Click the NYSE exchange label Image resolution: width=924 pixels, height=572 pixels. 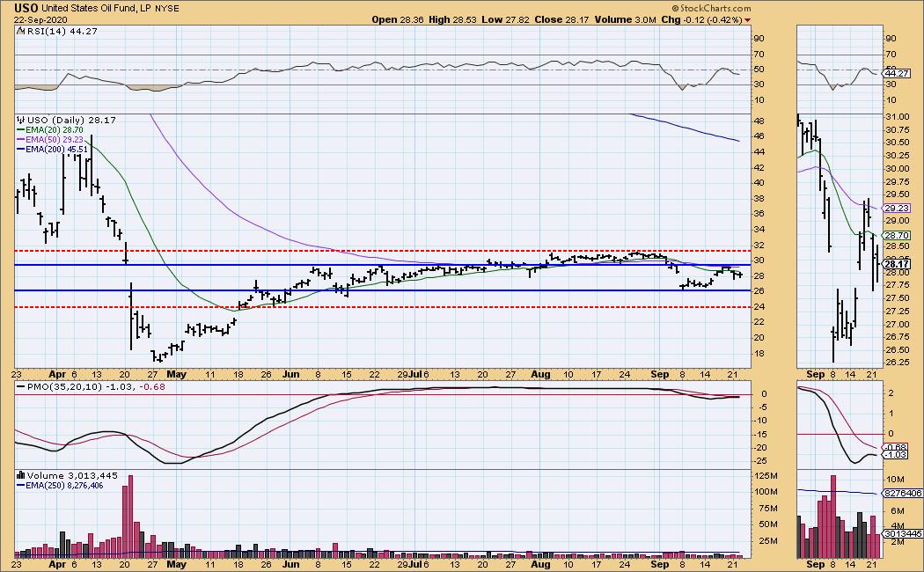click(x=167, y=9)
